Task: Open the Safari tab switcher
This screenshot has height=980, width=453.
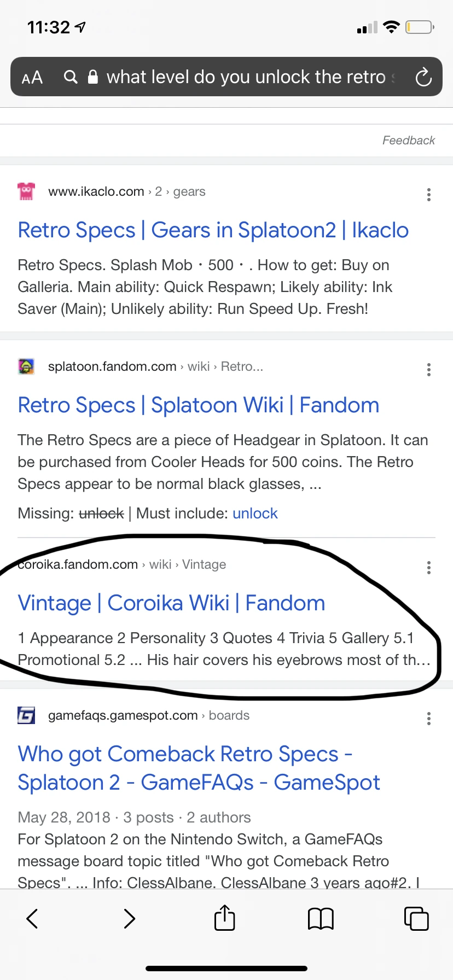Action: tap(416, 918)
